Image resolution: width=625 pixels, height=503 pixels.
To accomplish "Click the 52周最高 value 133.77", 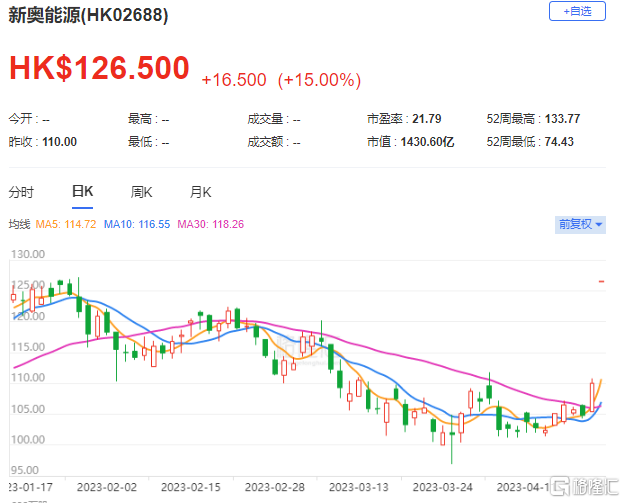I will pos(562,119).
